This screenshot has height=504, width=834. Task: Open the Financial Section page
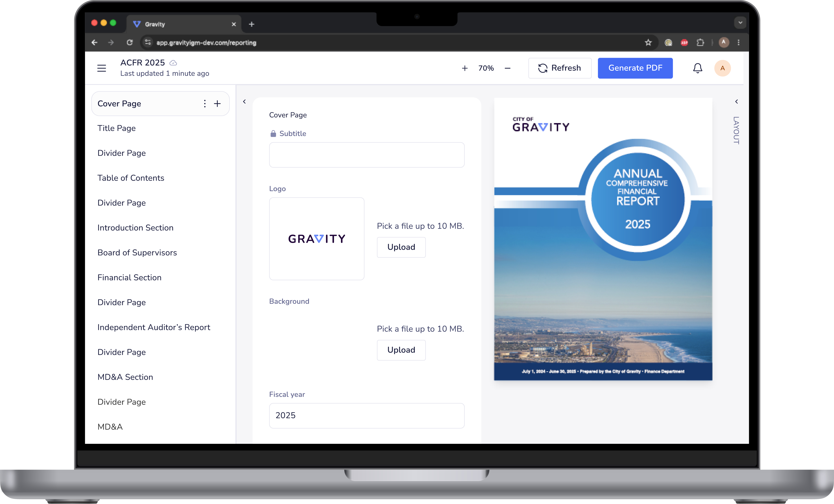click(x=129, y=277)
